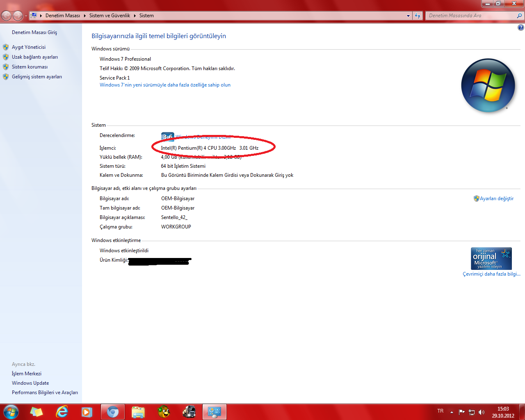Click the Windows 7 Professional text
The height and width of the screenshot is (420, 525).
pos(125,59)
